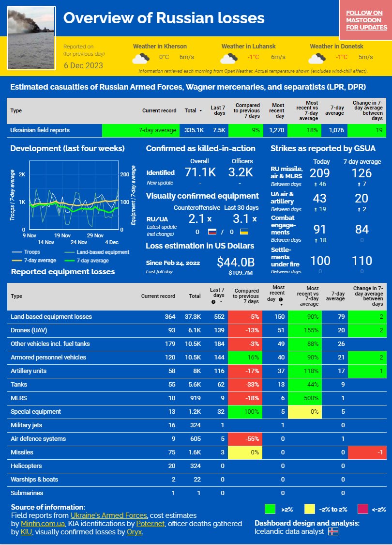Image resolution: width=392 pixels, height=545 pixels.
Task: Click the yellow '-2% to 2%' legend swatch
Action: tap(309, 509)
